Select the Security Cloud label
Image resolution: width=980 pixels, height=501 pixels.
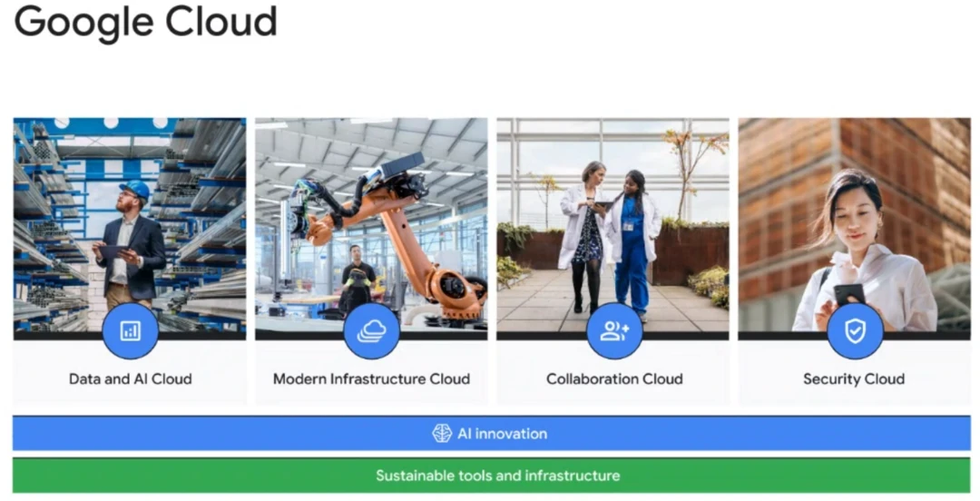[x=854, y=379]
